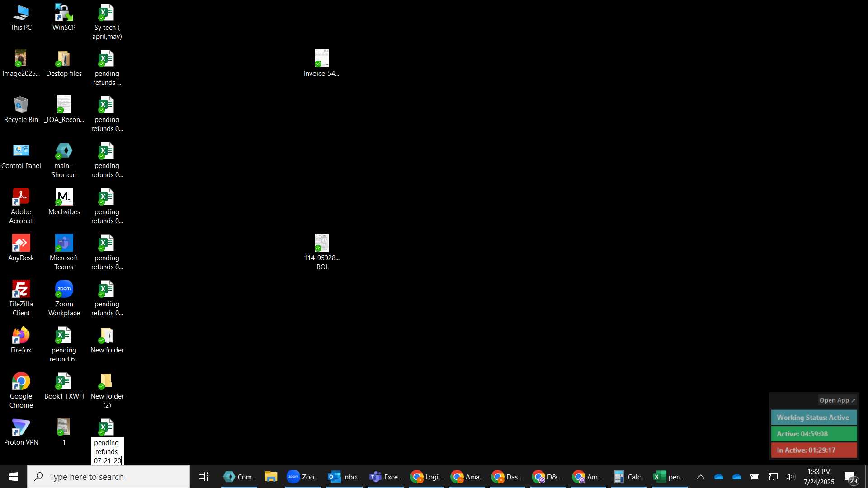Open the Recycle Bin icon
The height and width of the screenshot is (488, 868).
pos(21,110)
